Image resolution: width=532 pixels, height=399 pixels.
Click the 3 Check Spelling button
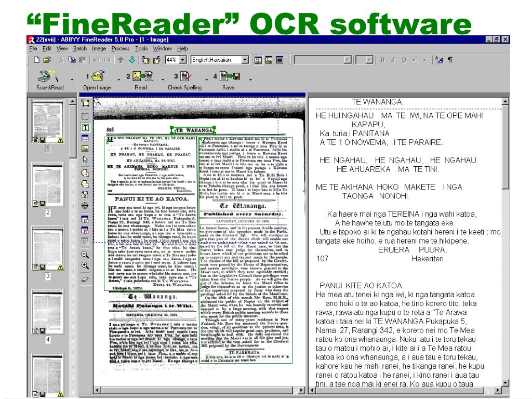pyautogui.click(x=184, y=80)
